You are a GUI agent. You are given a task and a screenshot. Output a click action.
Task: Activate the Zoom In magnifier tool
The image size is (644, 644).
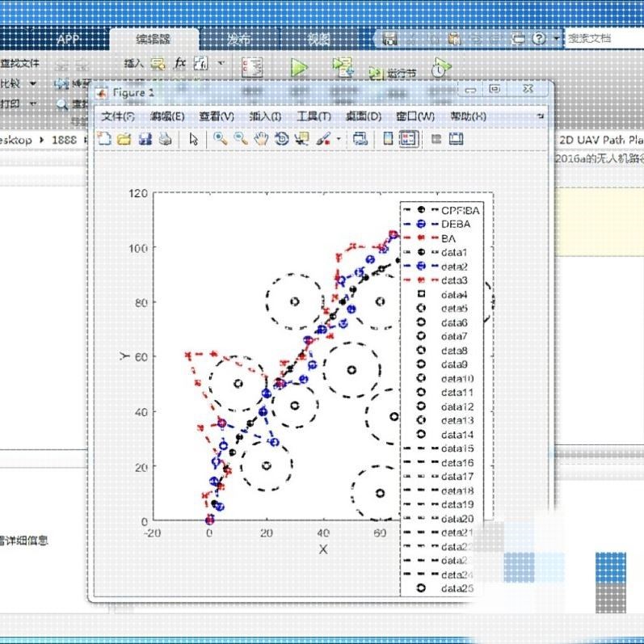coord(220,139)
